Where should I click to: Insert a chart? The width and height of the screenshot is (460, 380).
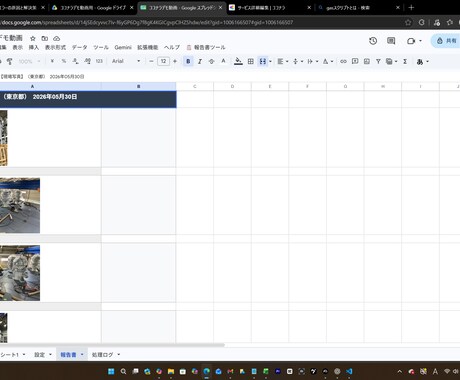pyautogui.click(x=367, y=61)
